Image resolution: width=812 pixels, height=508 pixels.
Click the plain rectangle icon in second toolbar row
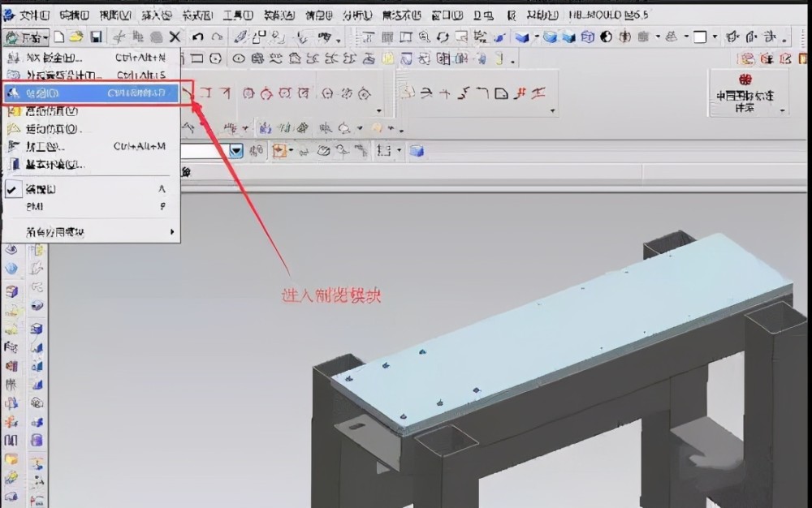click(197, 58)
